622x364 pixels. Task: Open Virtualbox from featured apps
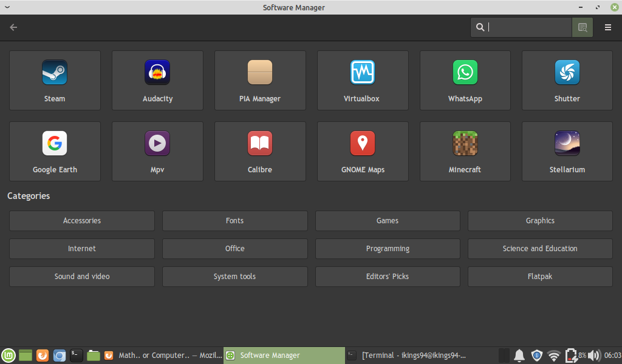(x=363, y=80)
